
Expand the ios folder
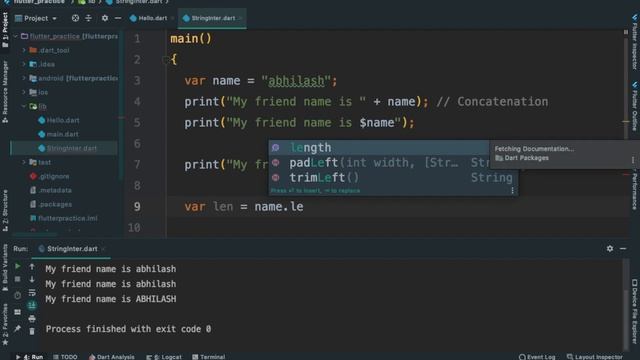tap(24, 92)
